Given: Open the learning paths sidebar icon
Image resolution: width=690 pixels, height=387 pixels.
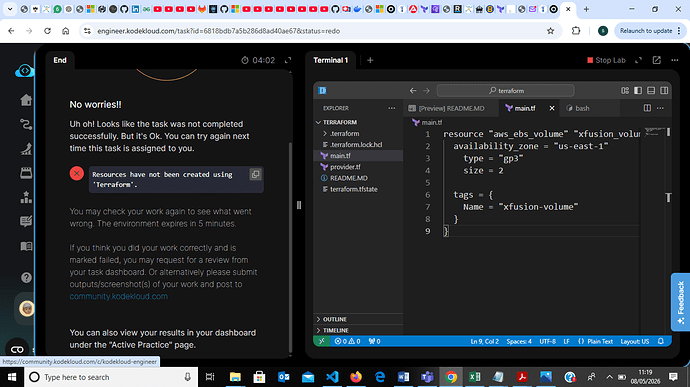Looking at the screenshot, I should point(26,125).
